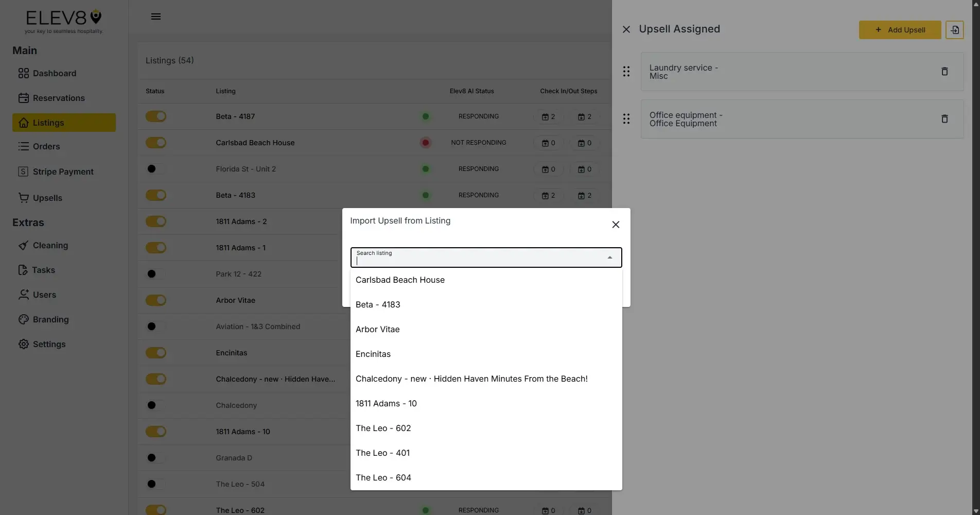Screen dimensions: 980x515
Task: Click the import-from-listing icon beside Add Upsell
Action: [x=954, y=29]
